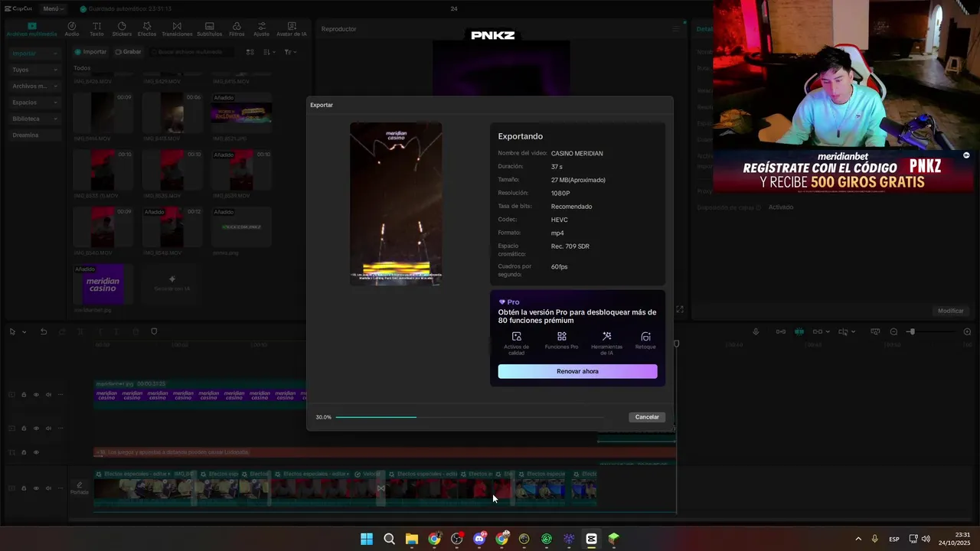The image size is (980, 551).
Task: Click the 30.0% export progress bar
Action: (469, 417)
